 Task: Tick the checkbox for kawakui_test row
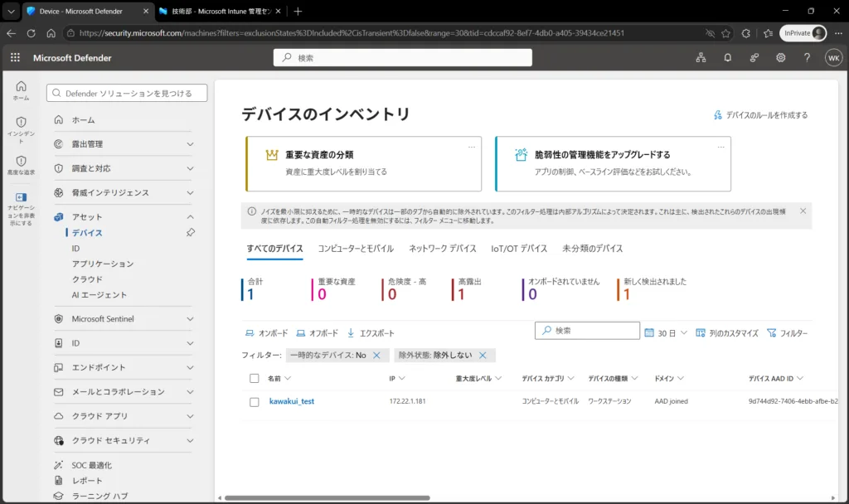pyautogui.click(x=254, y=402)
